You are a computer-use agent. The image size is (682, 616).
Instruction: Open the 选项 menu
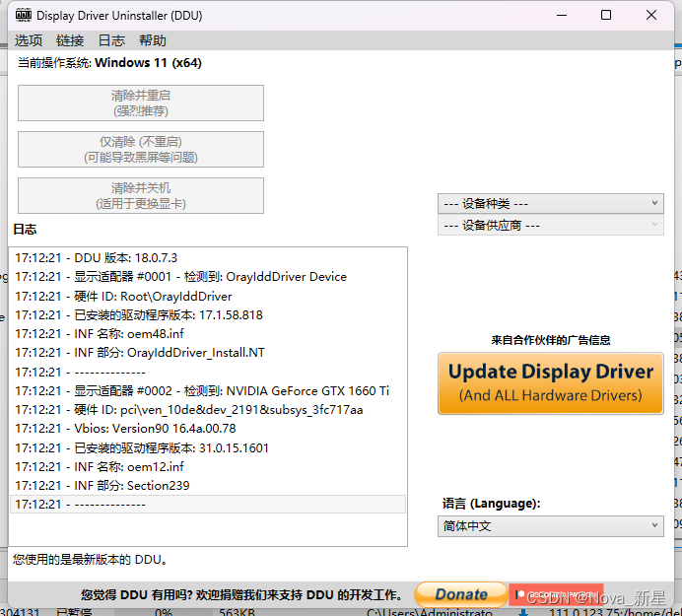29,40
